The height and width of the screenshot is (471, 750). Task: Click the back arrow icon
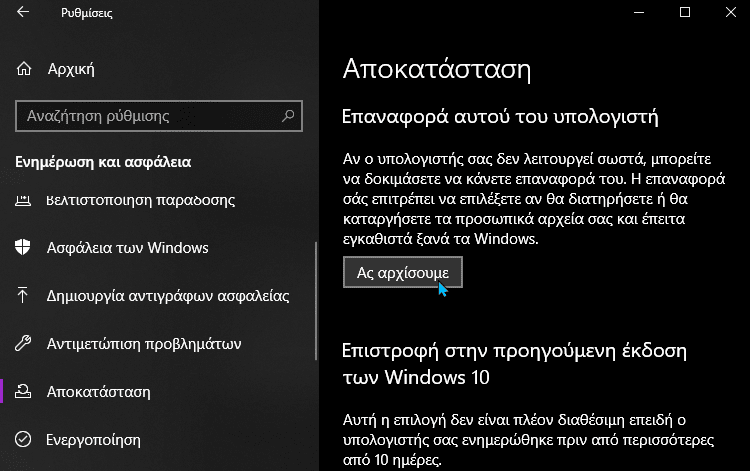[22, 12]
